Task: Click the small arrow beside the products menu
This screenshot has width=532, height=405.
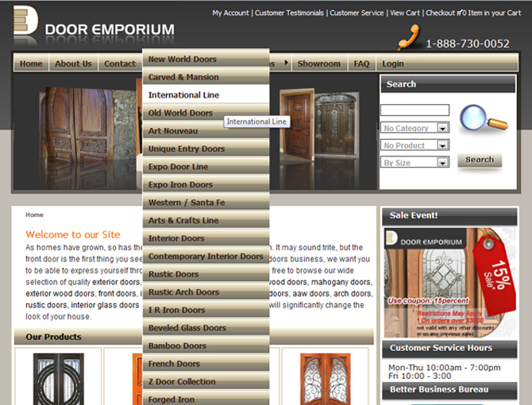Action: point(286,63)
